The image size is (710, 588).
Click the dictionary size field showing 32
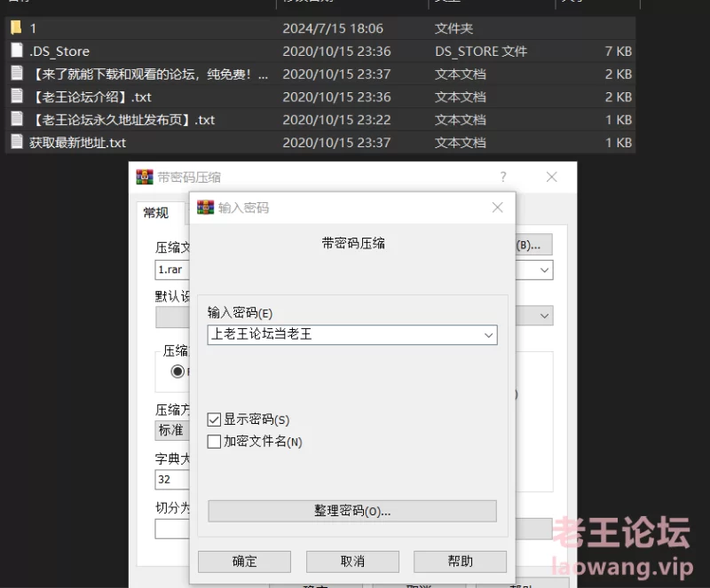[x=172, y=480]
